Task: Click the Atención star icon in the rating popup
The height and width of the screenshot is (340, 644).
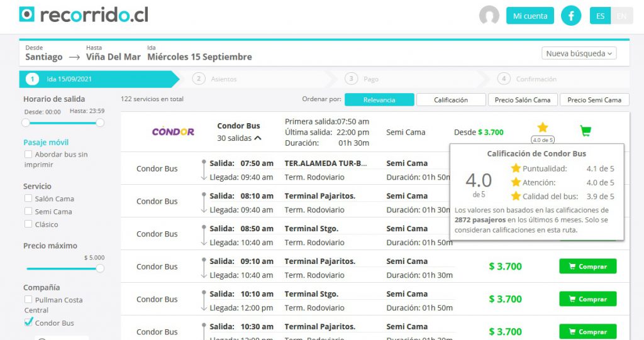Action: click(516, 182)
